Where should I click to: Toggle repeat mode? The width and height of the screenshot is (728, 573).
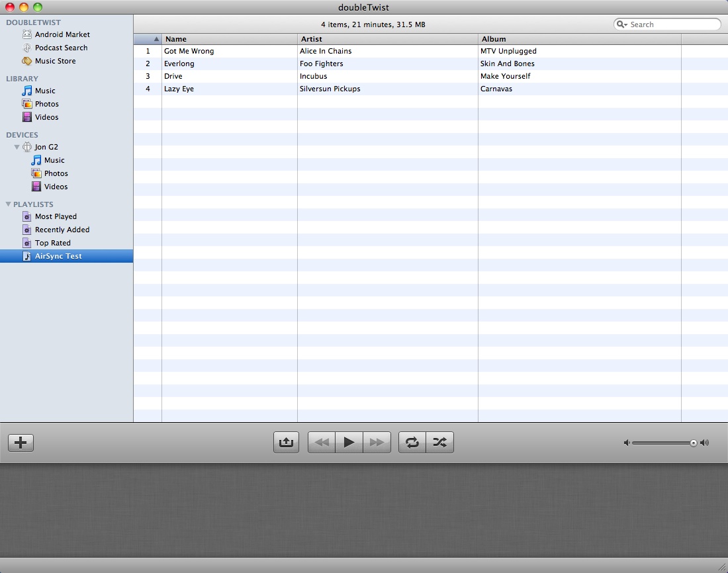click(412, 442)
